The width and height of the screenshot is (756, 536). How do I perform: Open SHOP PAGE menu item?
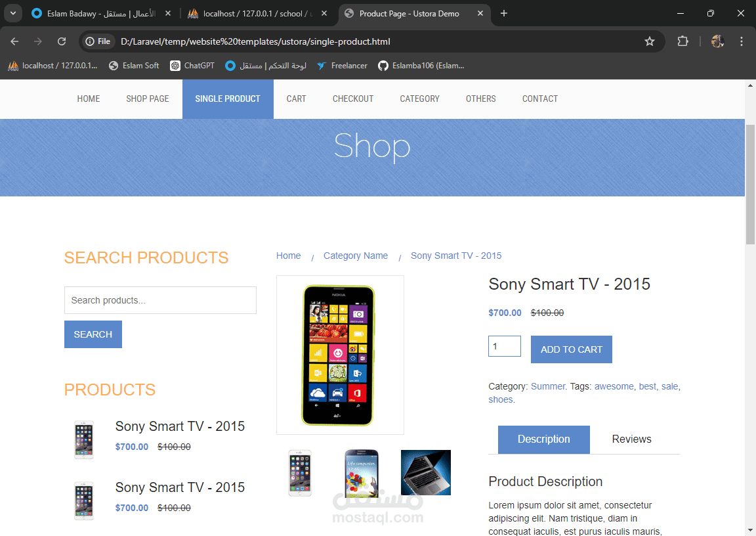tap(148, 99)
